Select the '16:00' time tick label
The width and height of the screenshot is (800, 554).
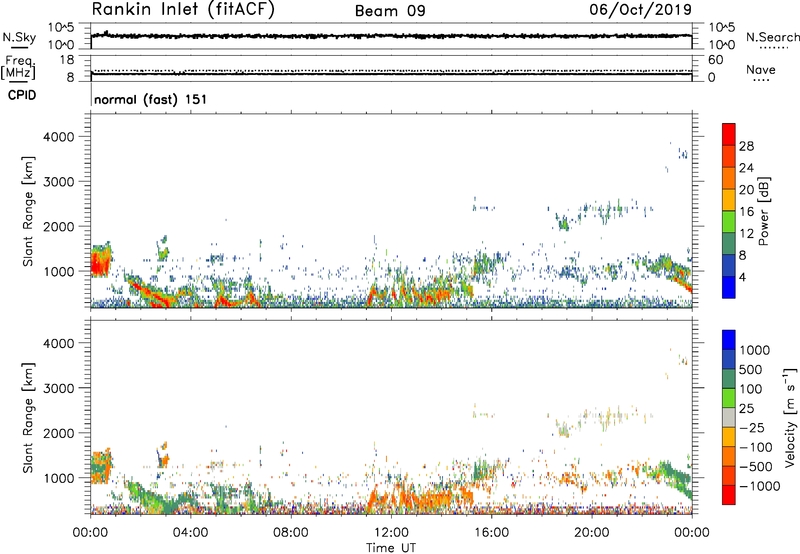491,533
